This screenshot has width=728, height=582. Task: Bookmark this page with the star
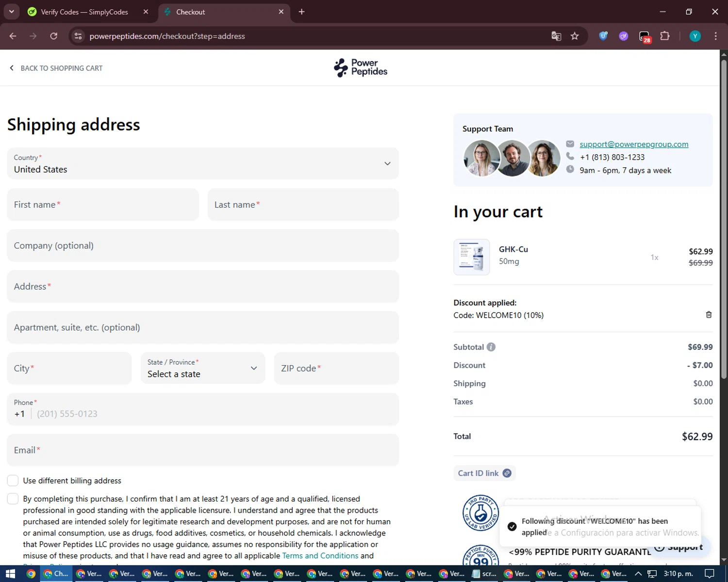point(575,36)
